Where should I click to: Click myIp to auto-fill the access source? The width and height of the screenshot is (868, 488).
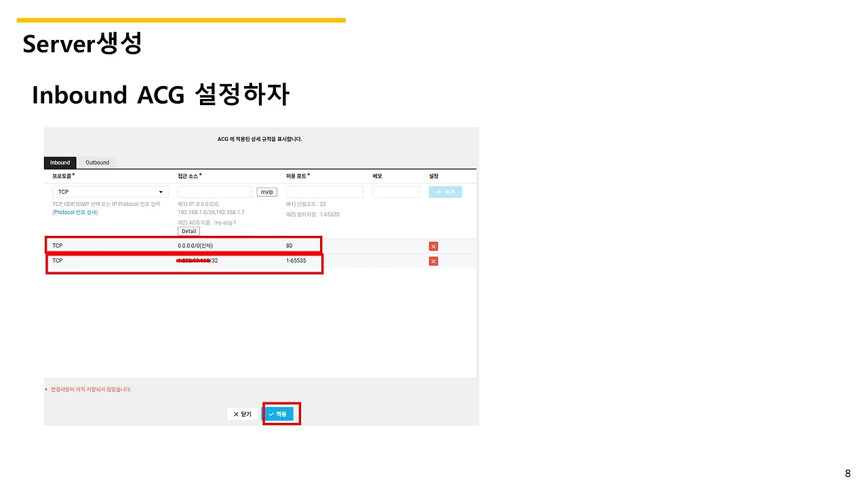pos(267,192)
